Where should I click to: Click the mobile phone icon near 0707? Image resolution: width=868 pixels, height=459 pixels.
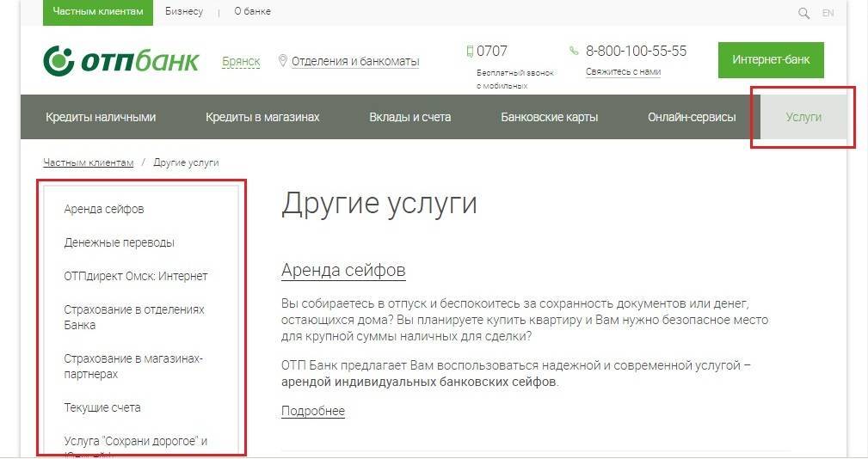pos(470,51)
